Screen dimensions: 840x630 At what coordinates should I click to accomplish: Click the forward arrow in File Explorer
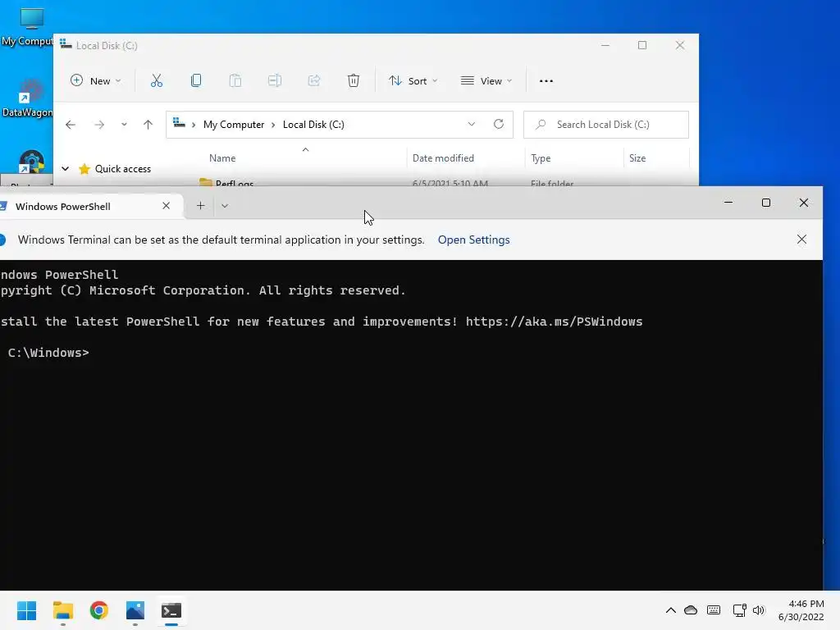tap(99, 125)
